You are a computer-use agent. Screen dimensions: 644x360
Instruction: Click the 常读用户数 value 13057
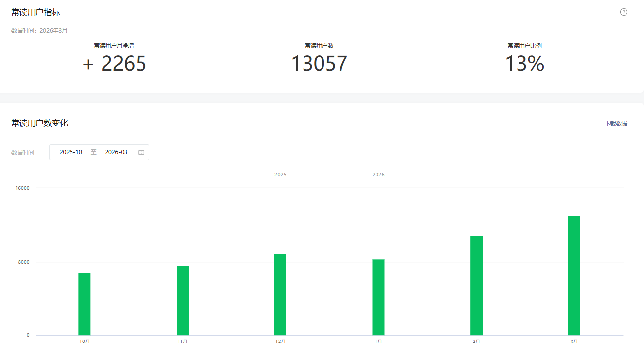[319, 64]
